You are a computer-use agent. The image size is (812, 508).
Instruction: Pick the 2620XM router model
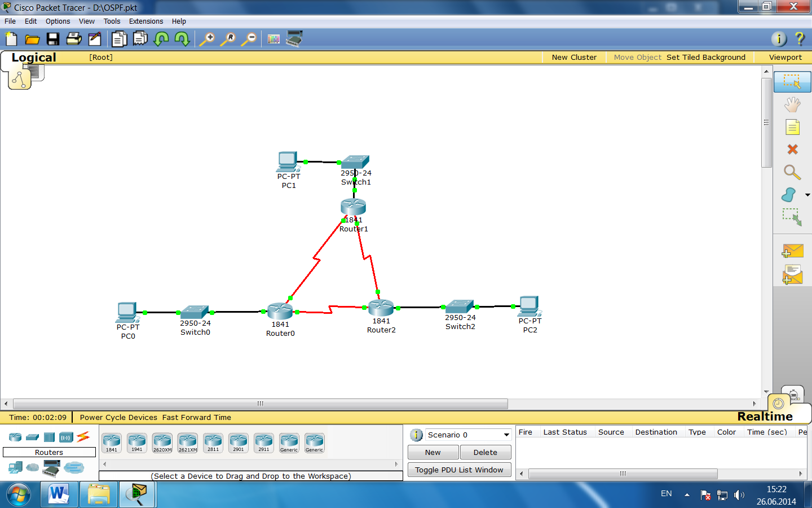click(162, 443)
